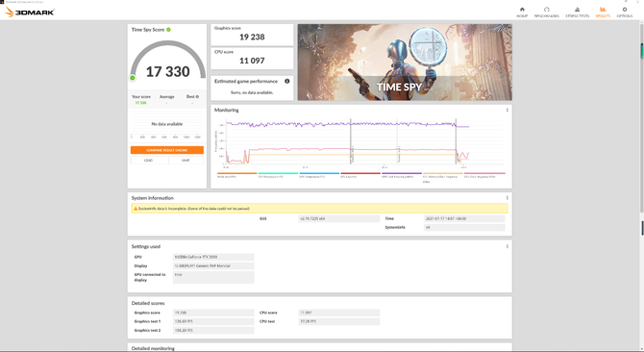
Task: Open the Stress Tests pyramid icon
Action: coord(577,10)
